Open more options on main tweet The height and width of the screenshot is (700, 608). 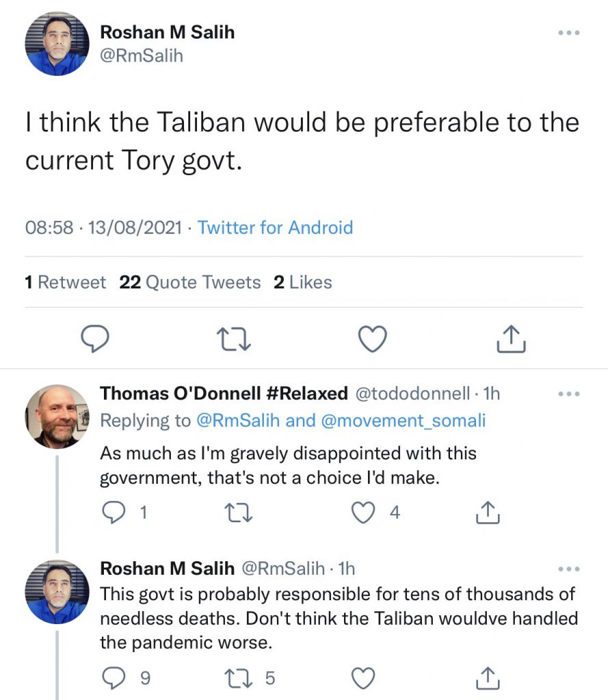pos(569,33)
